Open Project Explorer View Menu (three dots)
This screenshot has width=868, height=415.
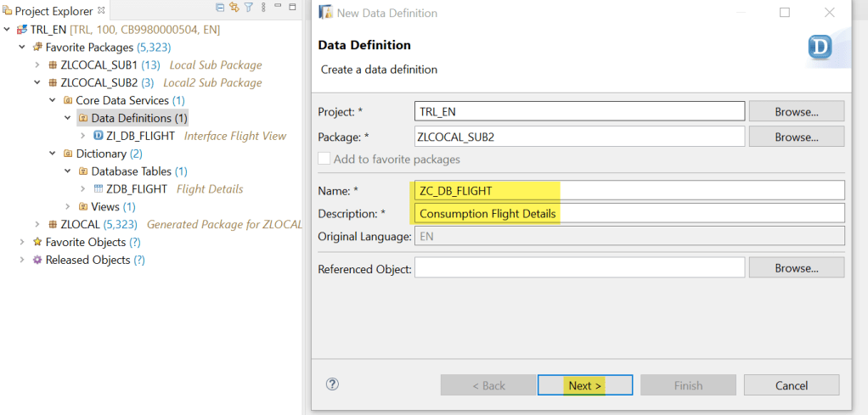tap(263, 8)
